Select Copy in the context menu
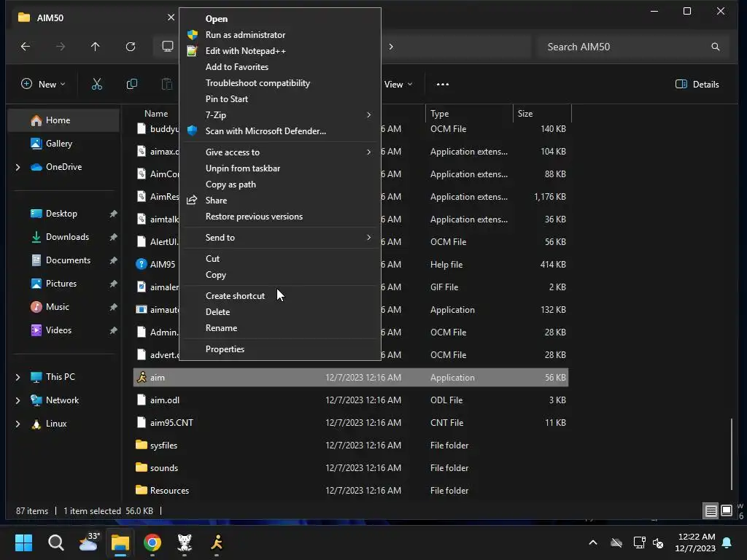The width and height of the screenshot is (747, 560). [x=280, y=275]
